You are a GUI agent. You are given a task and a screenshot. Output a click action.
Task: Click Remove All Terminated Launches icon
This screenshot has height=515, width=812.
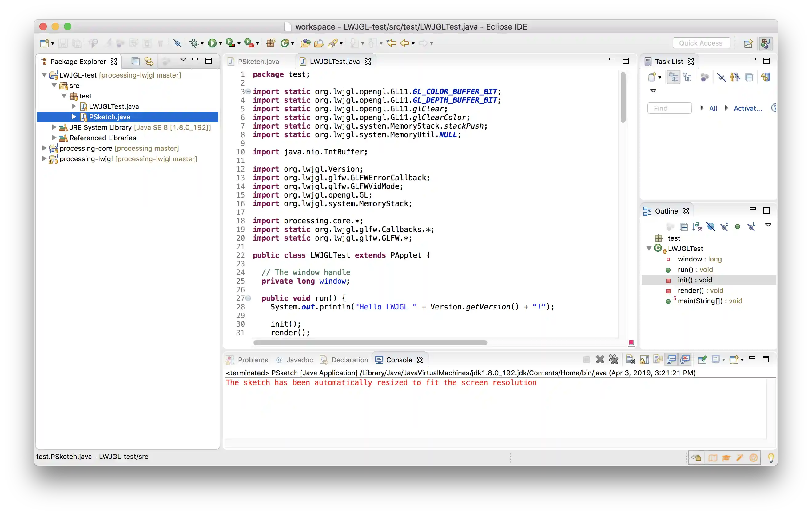coord(613,360)
